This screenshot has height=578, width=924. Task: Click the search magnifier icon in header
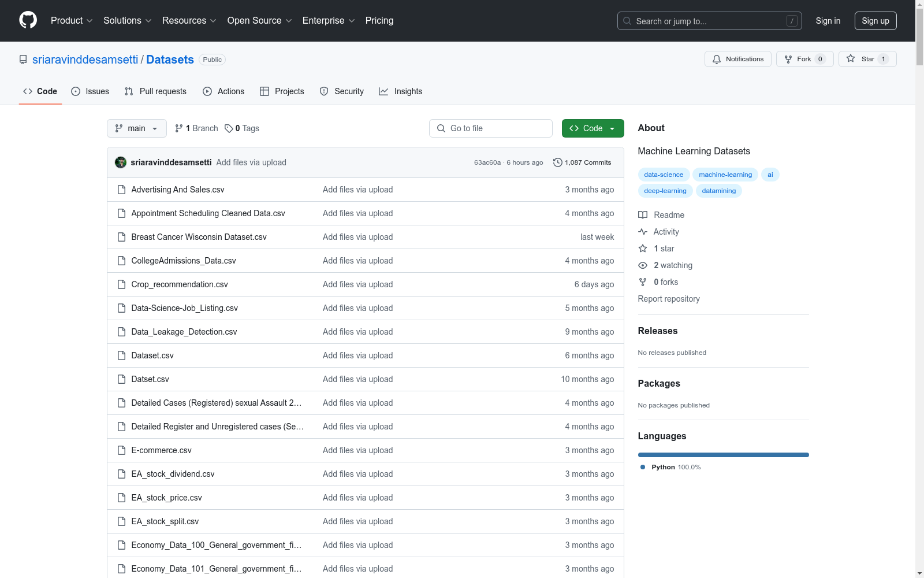627,21
